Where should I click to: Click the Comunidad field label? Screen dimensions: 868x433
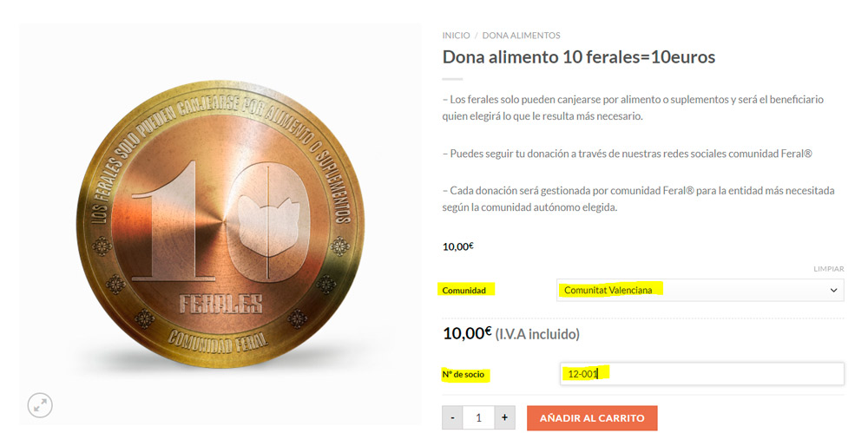click(464, 290)
